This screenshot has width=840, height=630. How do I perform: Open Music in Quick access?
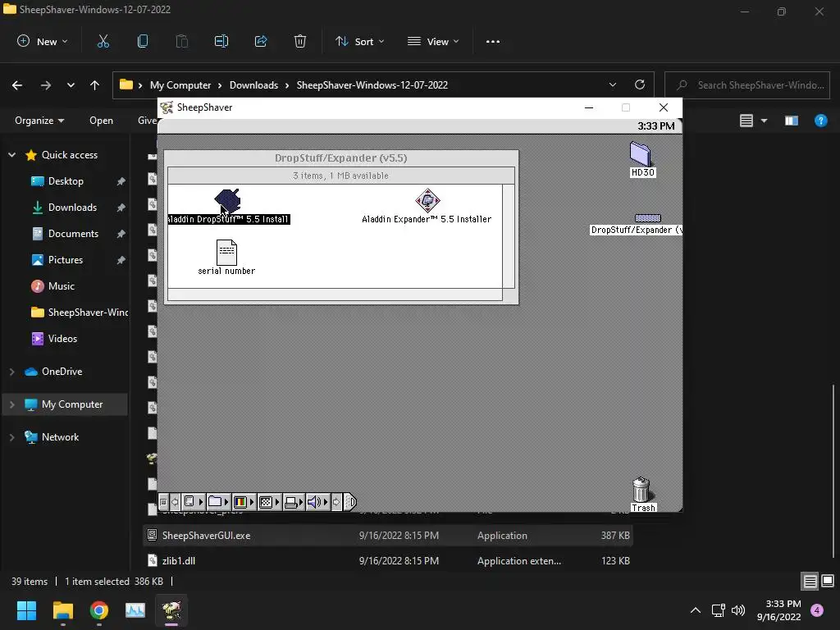(61, 286)
